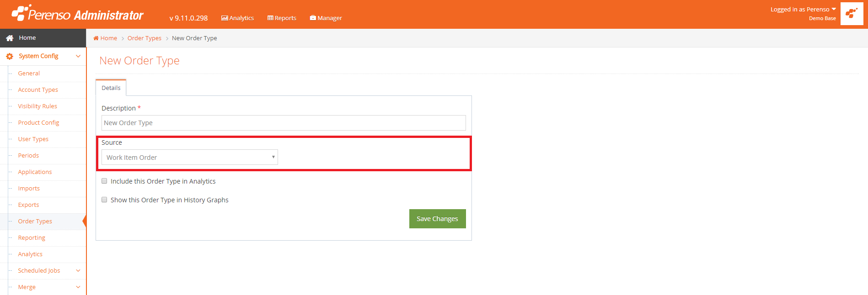Click the System Config gear icon
Viewport: 868px width, 295px height.
[x=10, y=56]
